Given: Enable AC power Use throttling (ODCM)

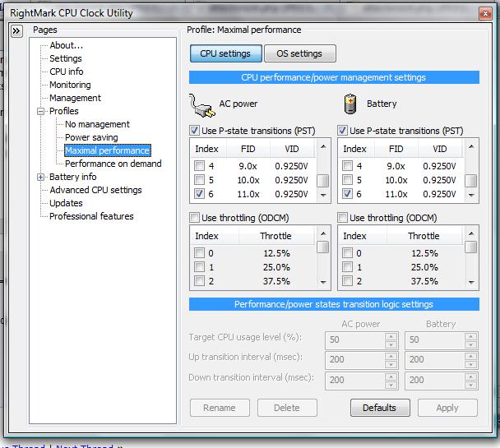Looking at the screenshot, I should coord(194,218).
